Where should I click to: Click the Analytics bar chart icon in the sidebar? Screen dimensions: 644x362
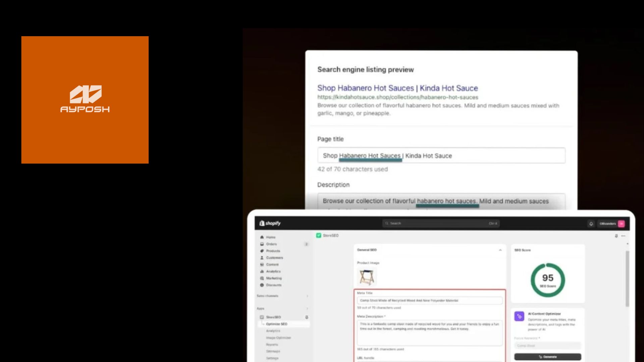coord(262,271)
